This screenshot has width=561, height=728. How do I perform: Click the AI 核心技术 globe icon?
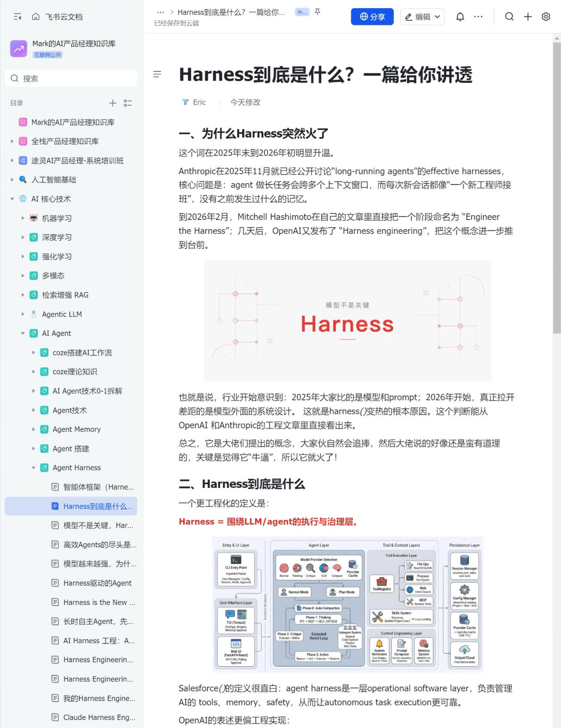[23, 199]
